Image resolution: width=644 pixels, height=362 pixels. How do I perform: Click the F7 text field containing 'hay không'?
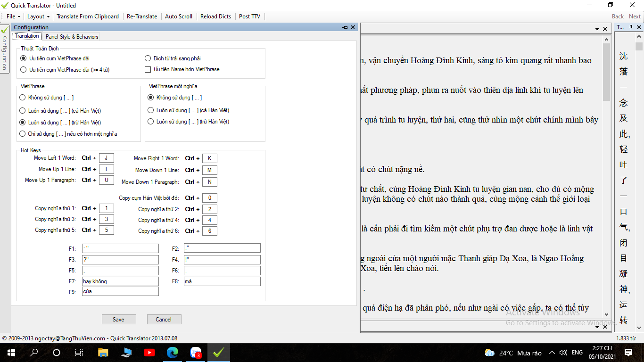pyautogui.click(x=120, y=281)
